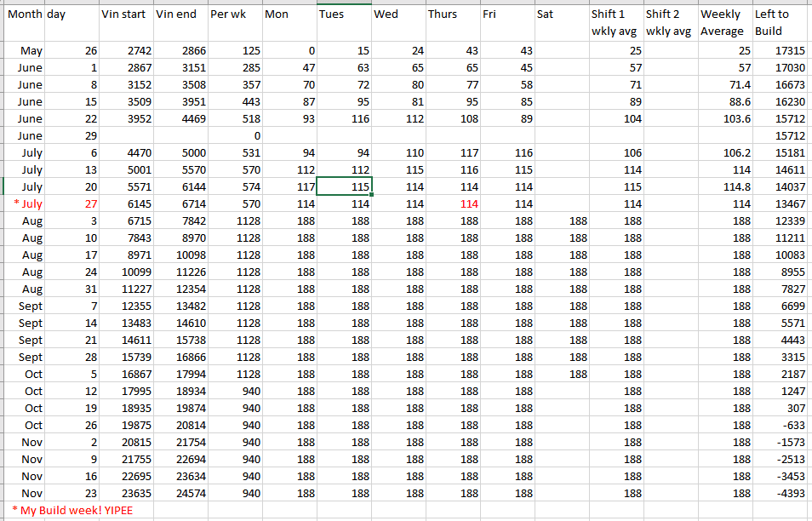
Task: Click the 'Shift 2 wkly avg' header
Action: [x=671, y=22]
